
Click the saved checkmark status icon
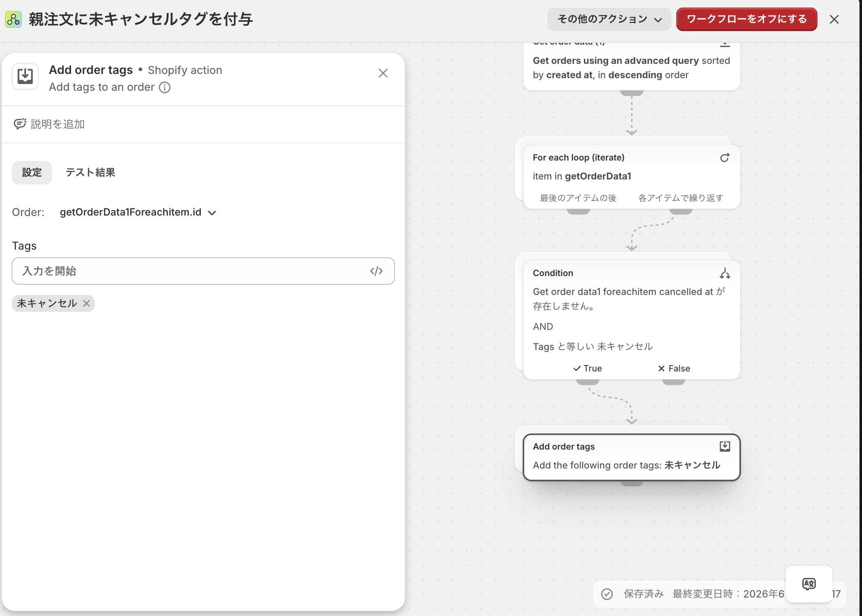click(607, 594)
